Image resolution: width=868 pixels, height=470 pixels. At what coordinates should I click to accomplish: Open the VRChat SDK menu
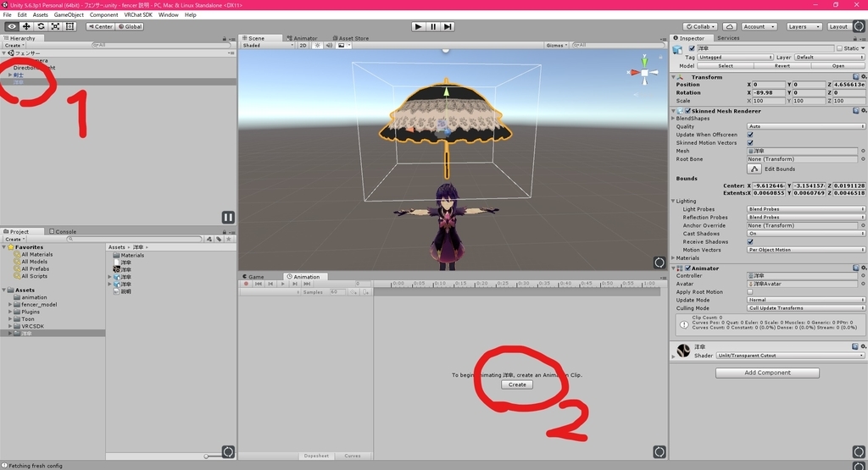tap(138, 15)
